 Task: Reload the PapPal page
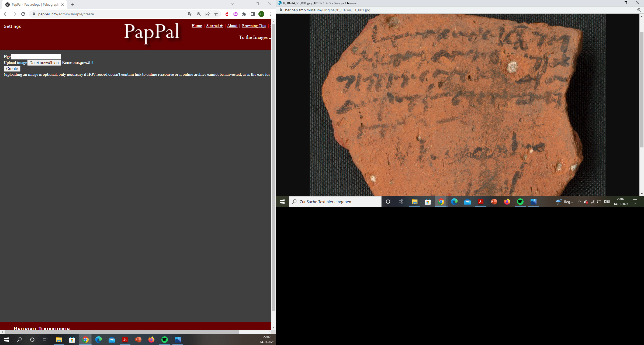pyautogui.click(x=23, y=14)
